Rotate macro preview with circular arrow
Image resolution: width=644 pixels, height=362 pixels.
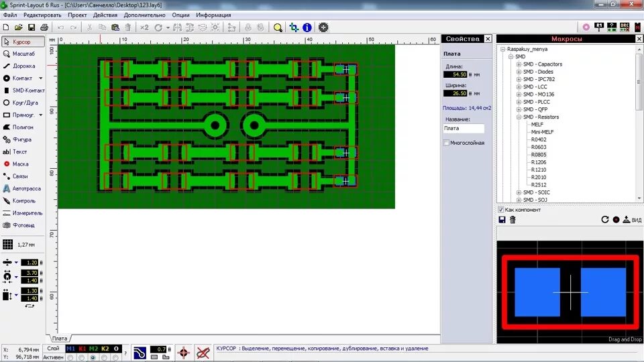coord(605,220)
